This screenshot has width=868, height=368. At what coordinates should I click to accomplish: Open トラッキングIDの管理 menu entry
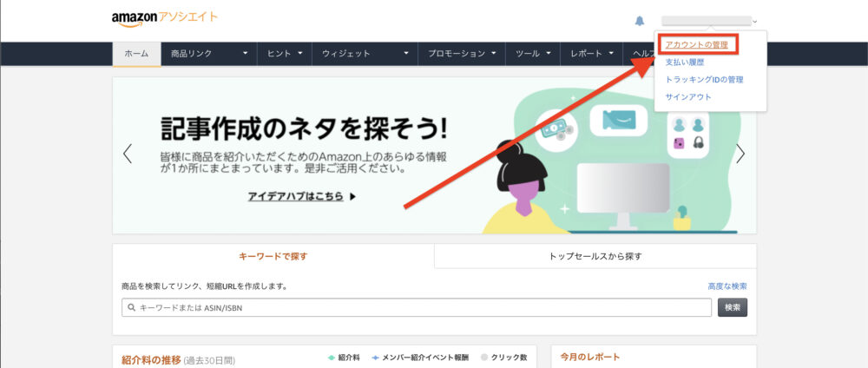tap(704, 80)
